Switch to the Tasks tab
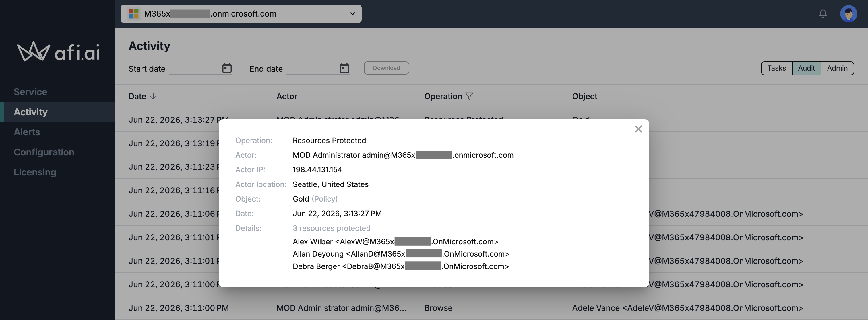868x320 pixels. click(776, 68)
